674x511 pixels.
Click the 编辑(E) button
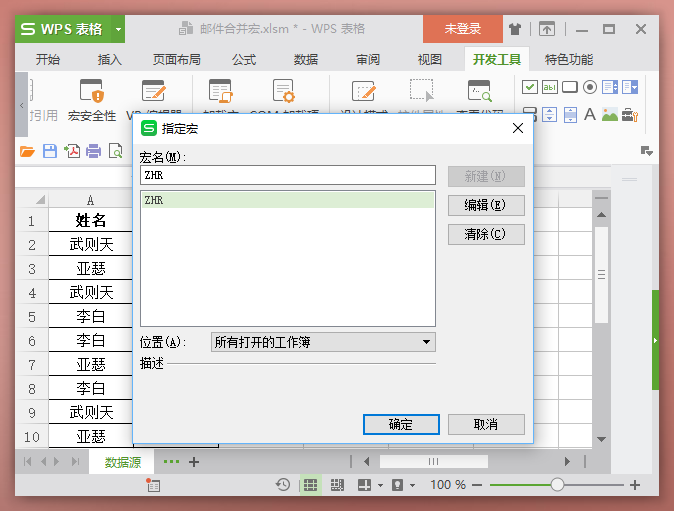pyautogui.click(x=486, y=205)
